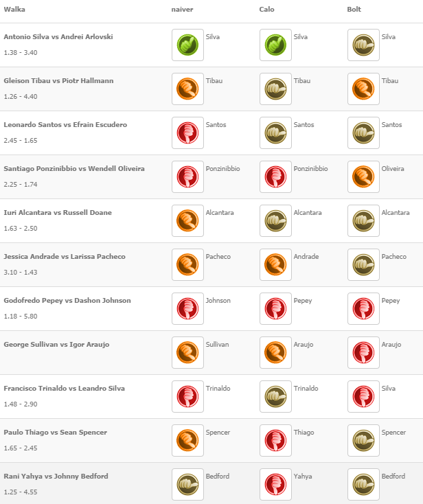Click naiver's orange Sullivan pick icon
The height and width of the screenshot is (504, 423).
(x=187, y=353)
